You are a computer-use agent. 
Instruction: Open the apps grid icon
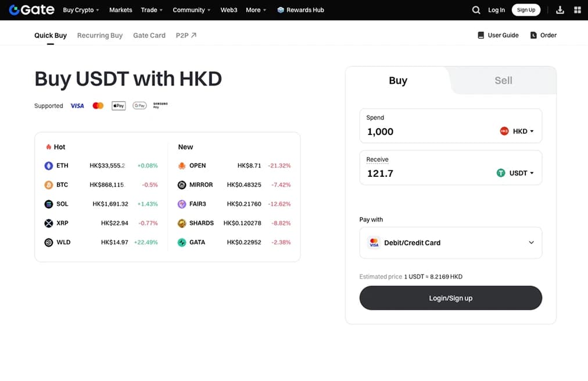click(577, 10)
